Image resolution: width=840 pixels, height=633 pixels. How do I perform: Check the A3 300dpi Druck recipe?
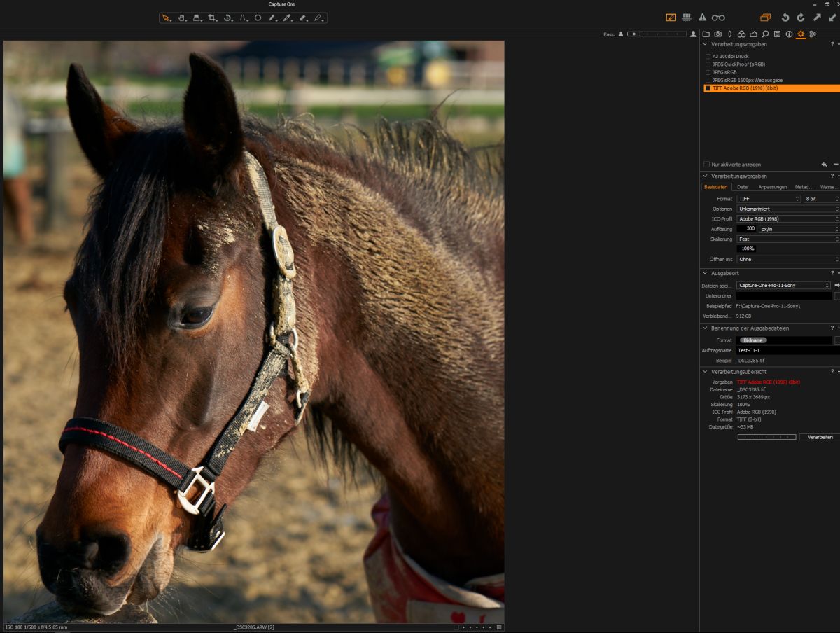coord(708,57)
